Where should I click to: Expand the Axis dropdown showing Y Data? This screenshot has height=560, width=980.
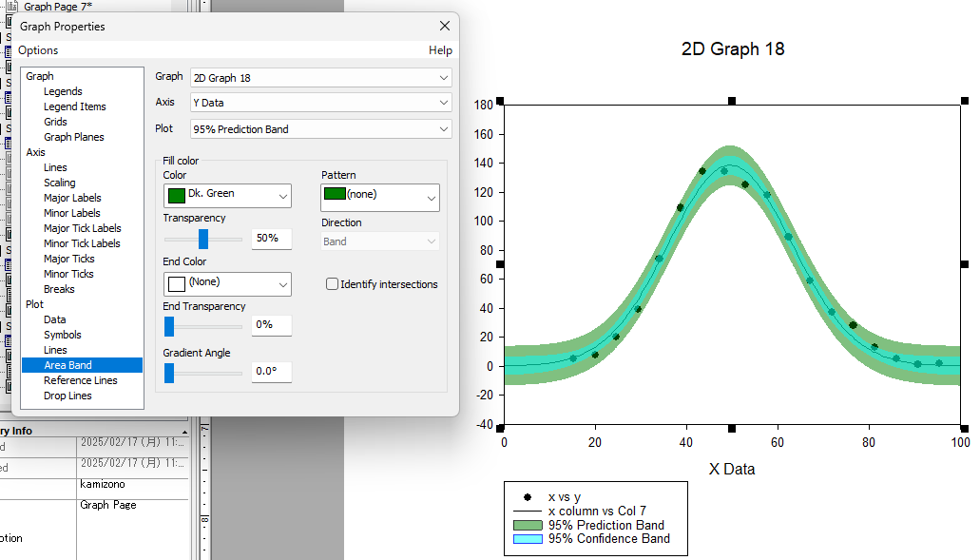(320, 103)
